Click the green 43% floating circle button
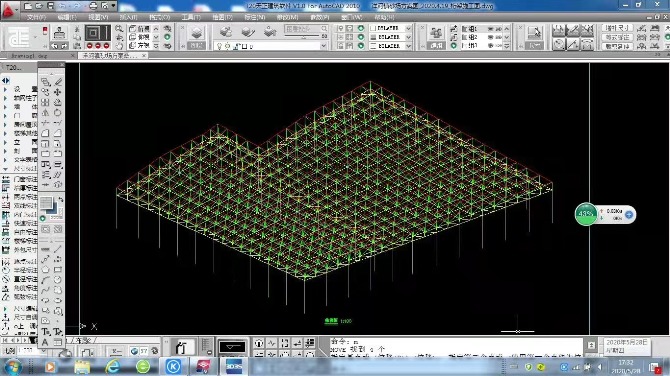Image resolution: width=670 pixels, height=376 pixels. click(585, 214)
